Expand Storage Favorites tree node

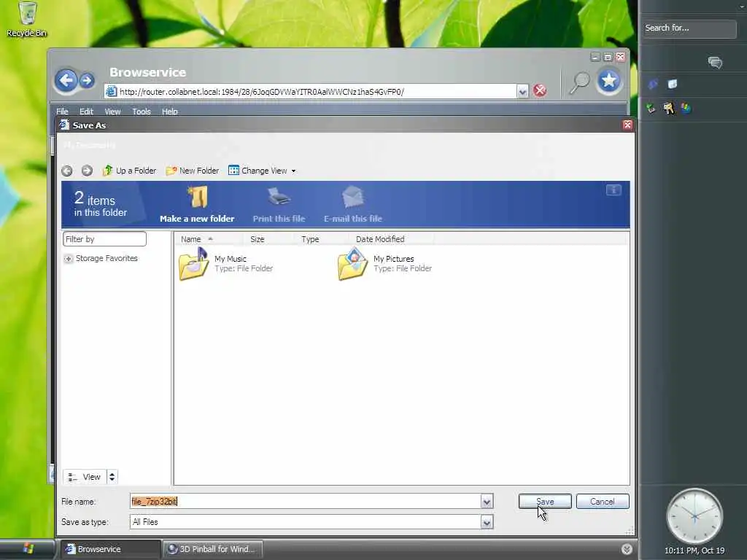(68, 259)
